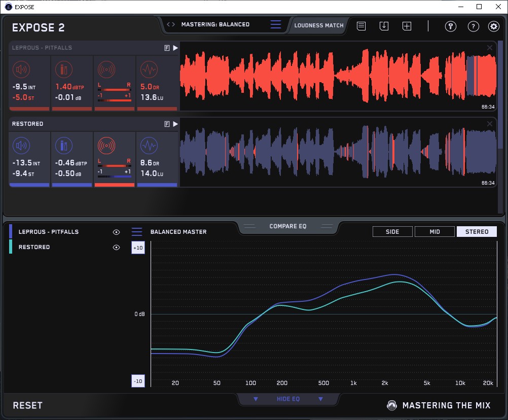The image size is (508, 420).
Task: Open the settings gear
Action: click(493, 26)
